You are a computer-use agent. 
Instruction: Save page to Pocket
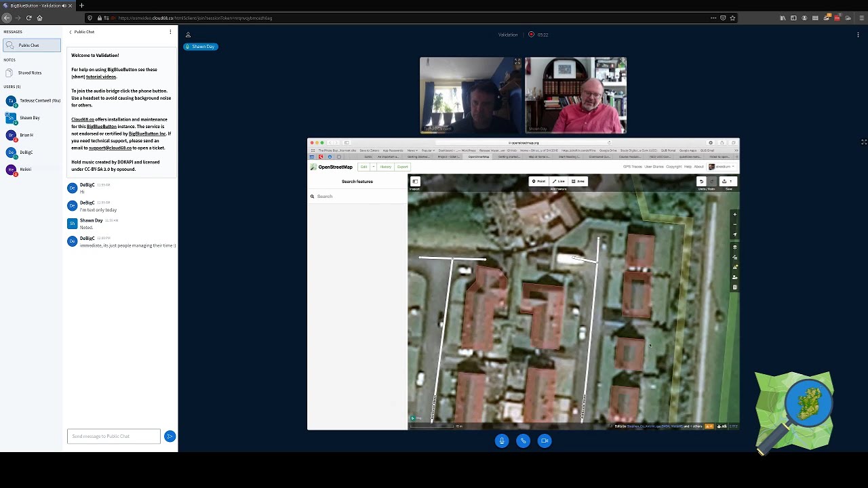pos(723,18)
